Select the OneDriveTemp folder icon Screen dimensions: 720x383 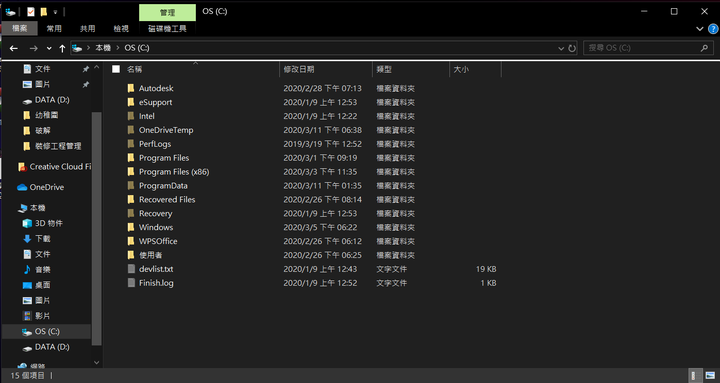pyautogui.click(x=131, y=130)
